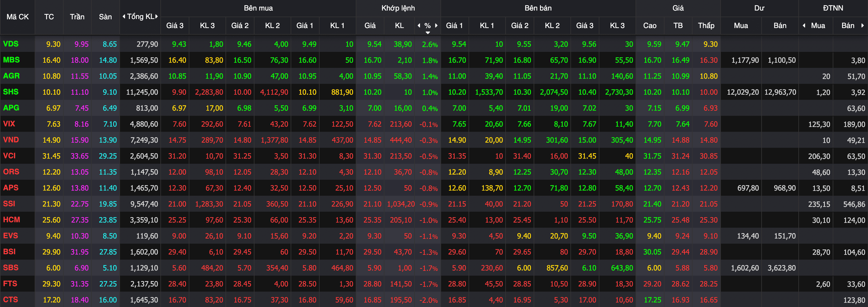868x307 pixels.
Task: Open VND stock symbol
Action: point(11,140)
